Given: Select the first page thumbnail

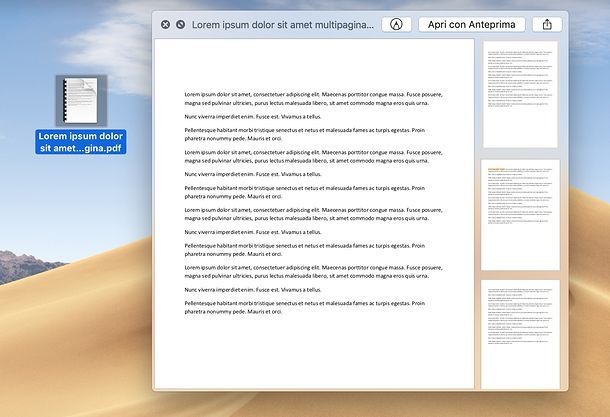Looking at the screenshot, I should (520, 95).
